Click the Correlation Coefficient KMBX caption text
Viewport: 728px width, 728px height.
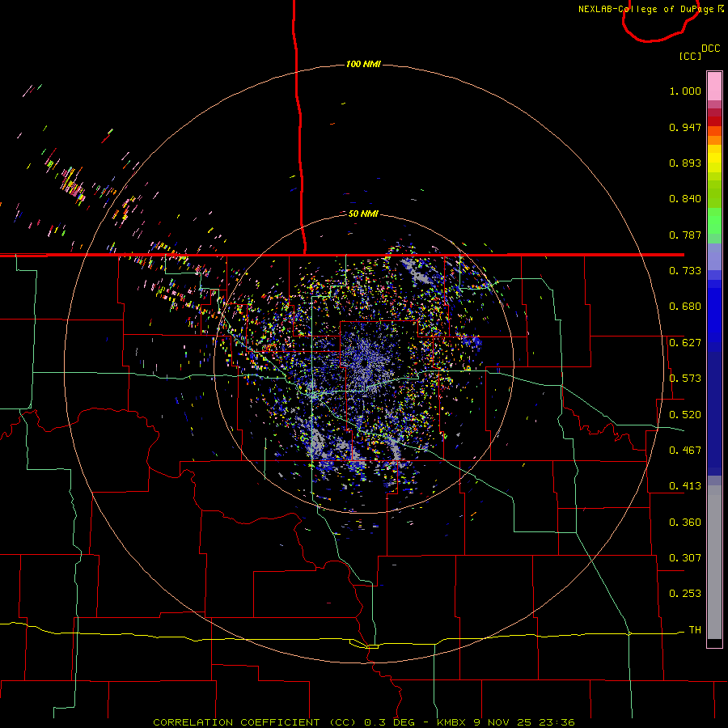coord(363,722)
